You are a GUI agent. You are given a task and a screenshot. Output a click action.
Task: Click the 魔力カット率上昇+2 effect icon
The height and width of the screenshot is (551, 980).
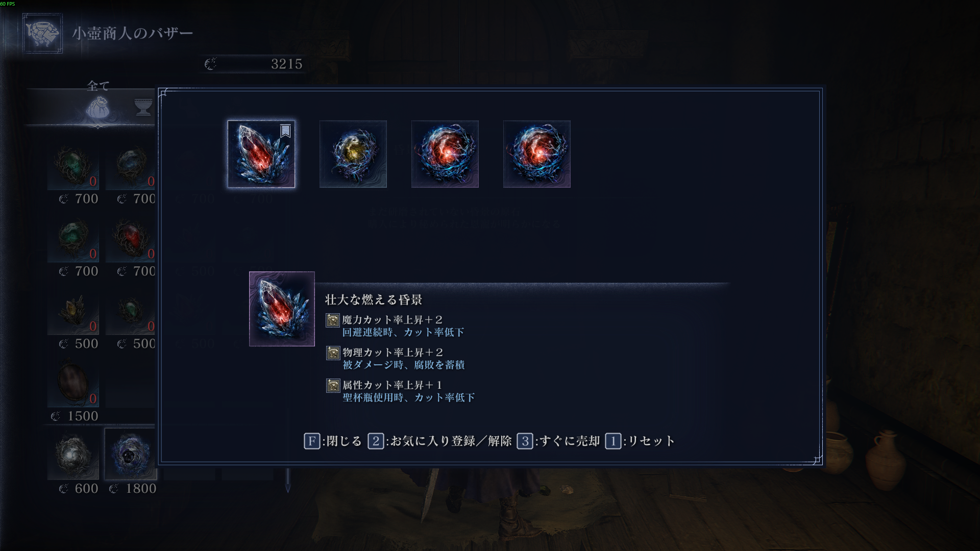[x=333, y=320]
